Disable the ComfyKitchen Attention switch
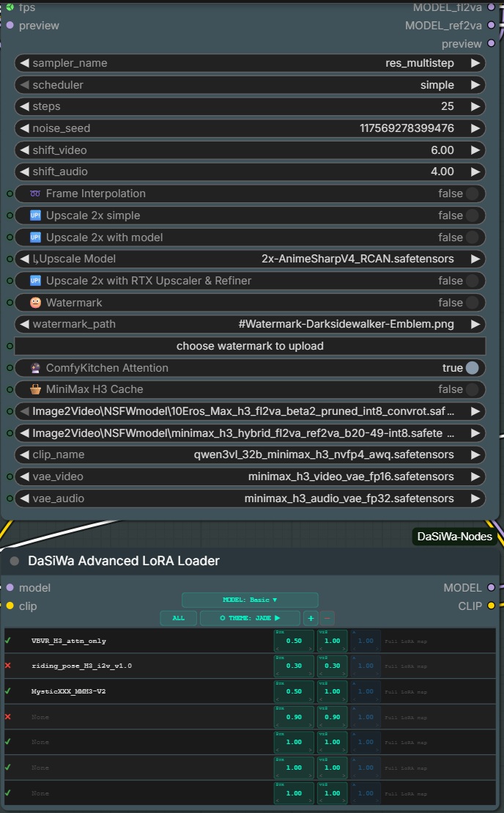This screenshot has height=813, width=504. pos(472,367)
